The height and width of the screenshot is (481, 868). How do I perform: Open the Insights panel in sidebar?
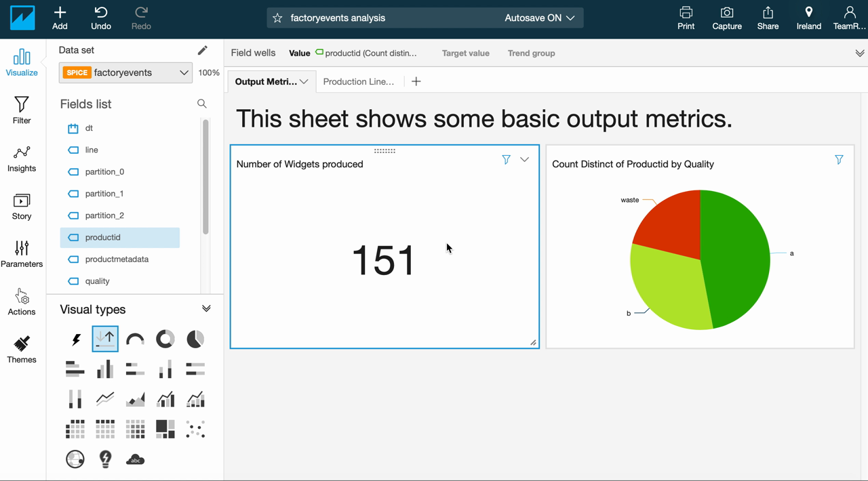(22, 159)
